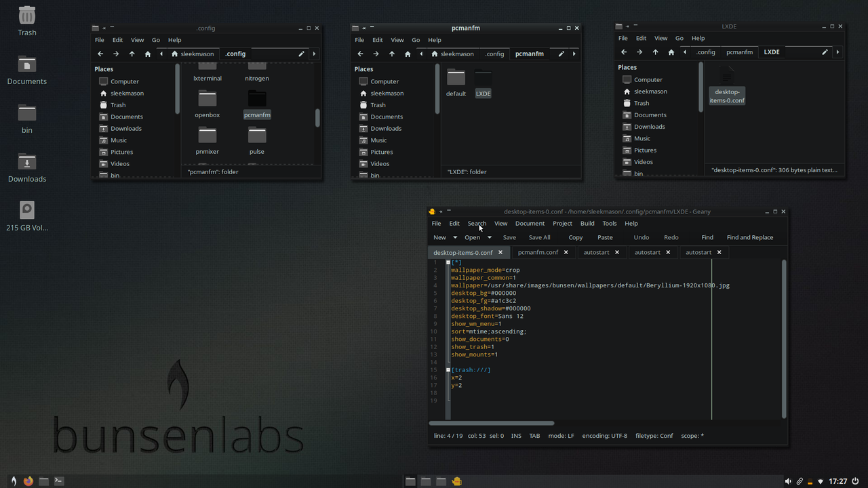The image size is (868, 488).
Task: Go home in the pcmanfm window toolbar
Action: pyautogui.click(x=407, y=54)
